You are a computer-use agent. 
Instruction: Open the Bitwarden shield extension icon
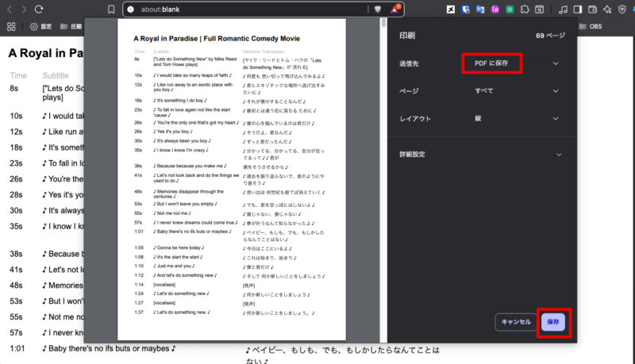click(x=466, y=10)
